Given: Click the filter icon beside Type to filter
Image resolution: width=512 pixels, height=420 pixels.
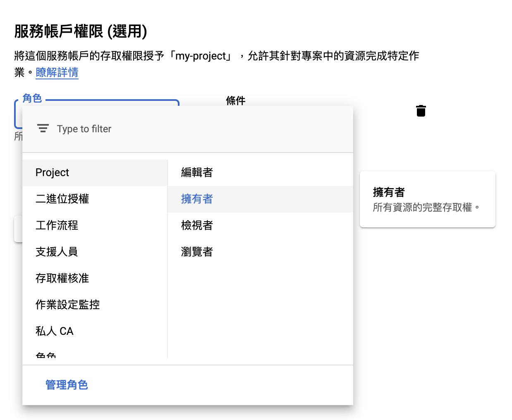Looking at the screenshot, I should coord(43,129).
